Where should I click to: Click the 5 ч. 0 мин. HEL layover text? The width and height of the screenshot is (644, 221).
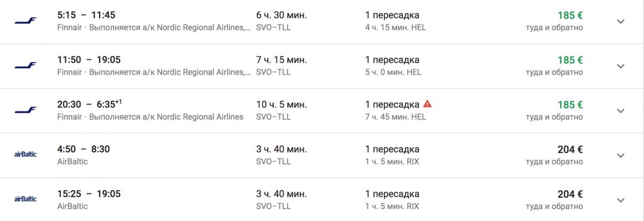[x=394, y=72]
